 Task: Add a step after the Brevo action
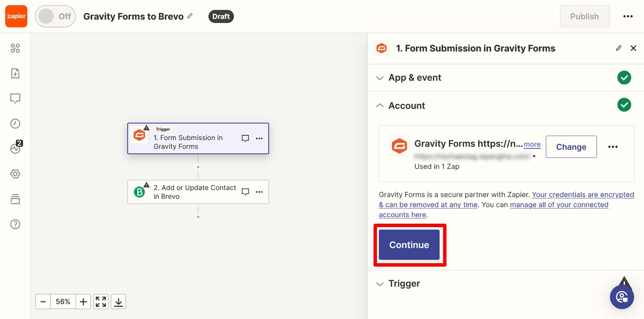198,217
